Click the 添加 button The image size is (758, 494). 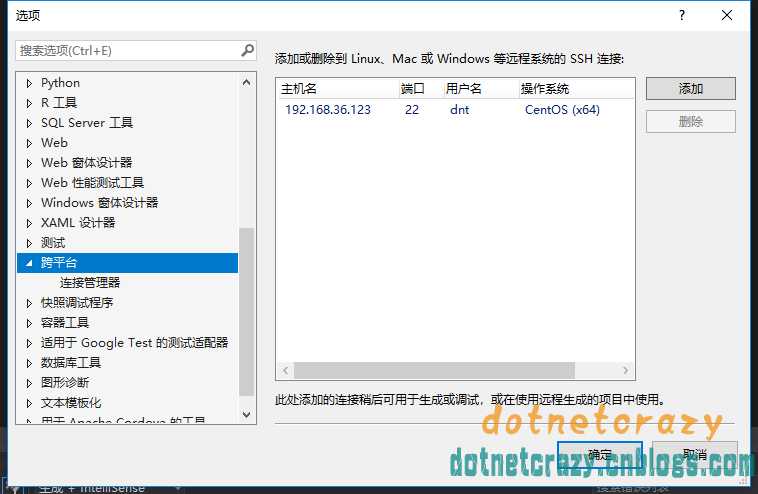(x=691, y=89)
